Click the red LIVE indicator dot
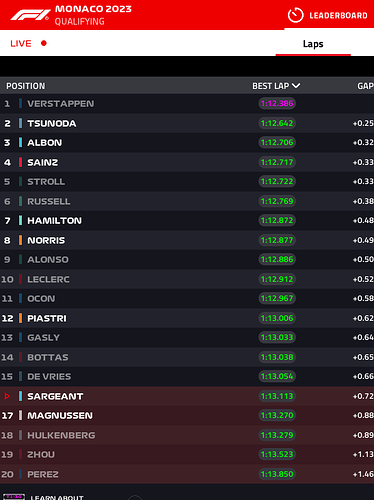The height and width of the screenshot is (500, 374). 44,43
